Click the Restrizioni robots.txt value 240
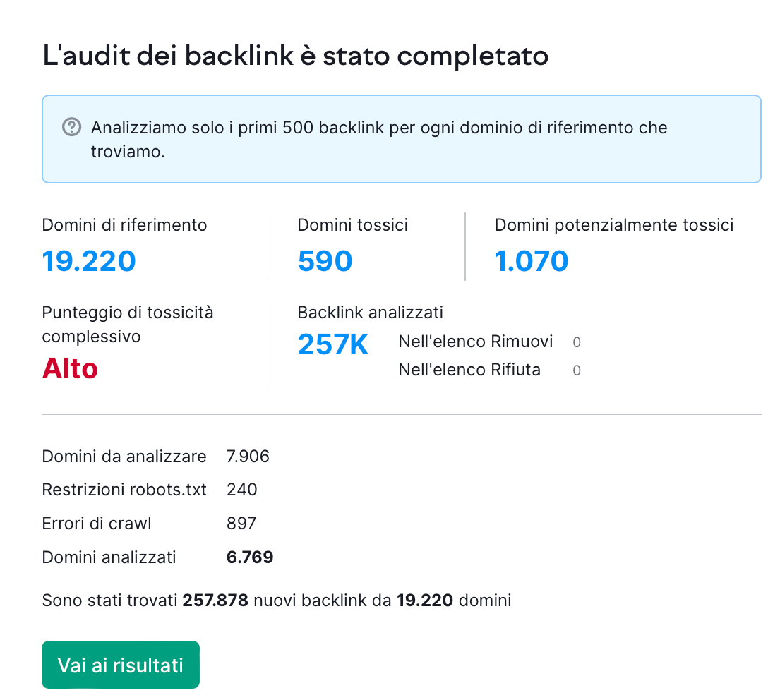Screen dimensions: 768x700 pos(242,490)
